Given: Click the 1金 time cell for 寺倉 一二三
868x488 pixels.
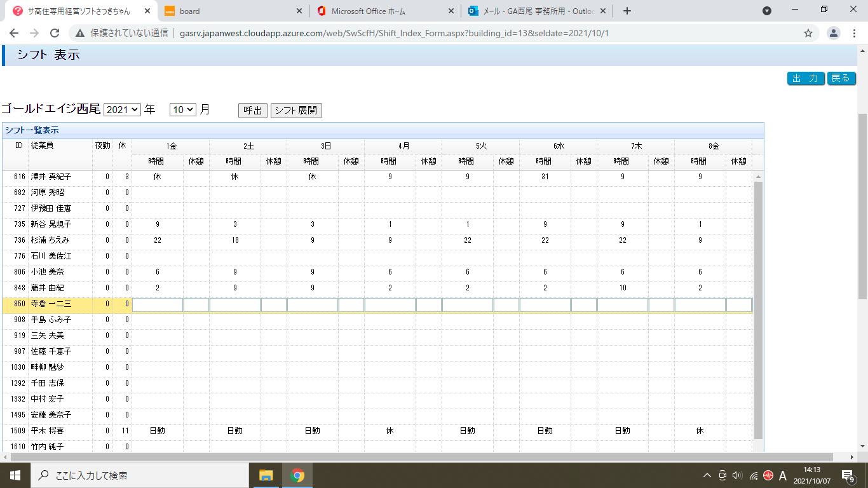Looking at the screenshot, I should coord(158,304).
